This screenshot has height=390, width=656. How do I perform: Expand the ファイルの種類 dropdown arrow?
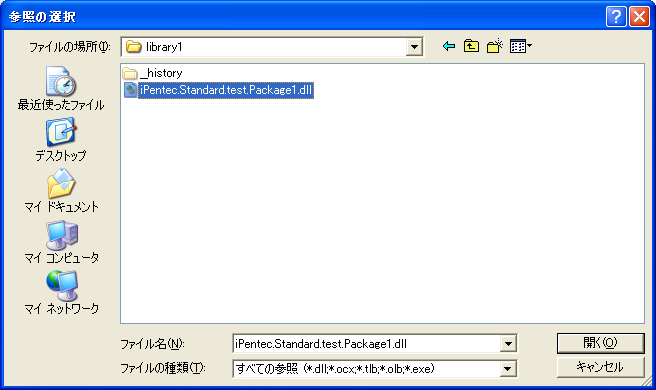click(507, 369)
